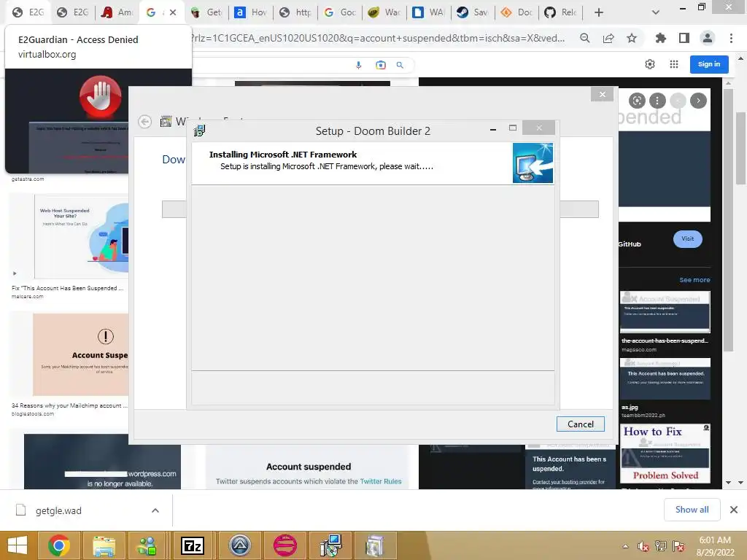Open the wordpress.com no longer available image
Screen dimensions: 747x560
[102, 462]
